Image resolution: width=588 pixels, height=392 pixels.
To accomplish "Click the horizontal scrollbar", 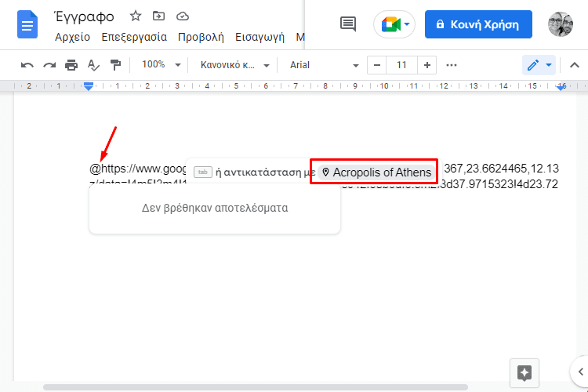I will 256,387.
